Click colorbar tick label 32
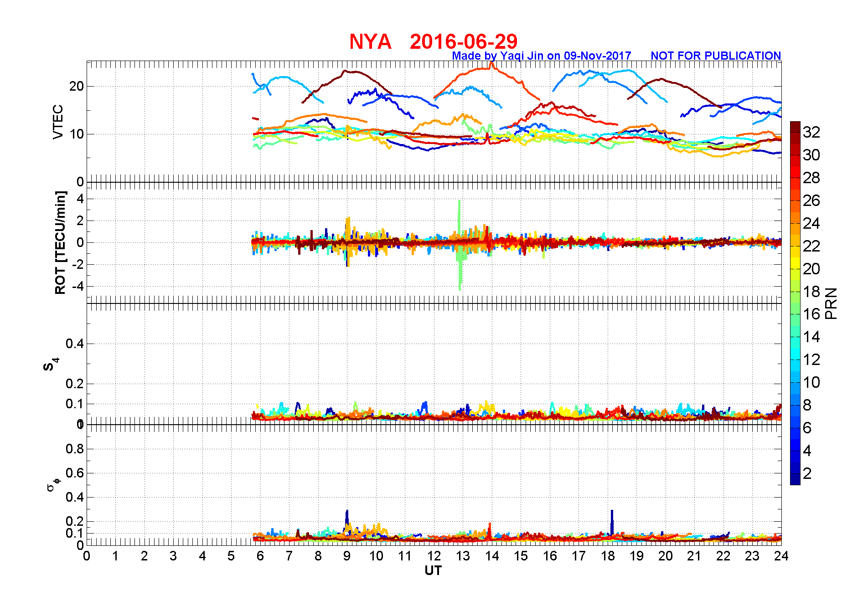Image resolution: width=868 pixels, height=606 pixels. click(x=811, y=132)
